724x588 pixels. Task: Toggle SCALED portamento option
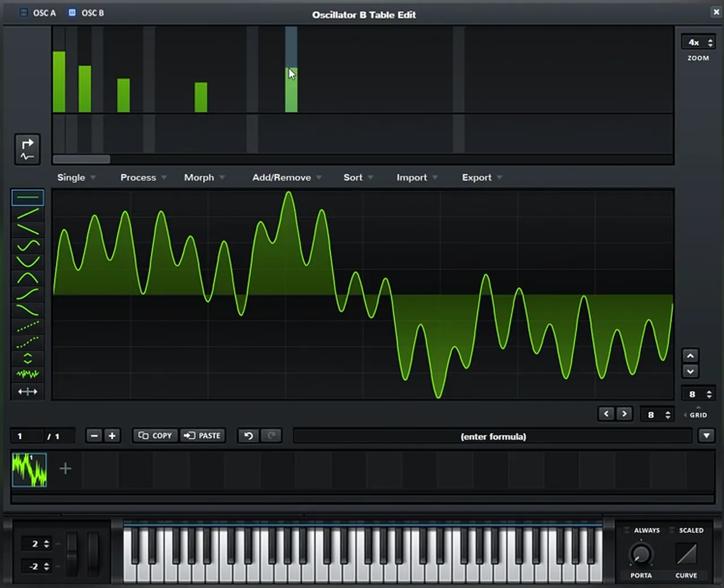click(686, 530)
